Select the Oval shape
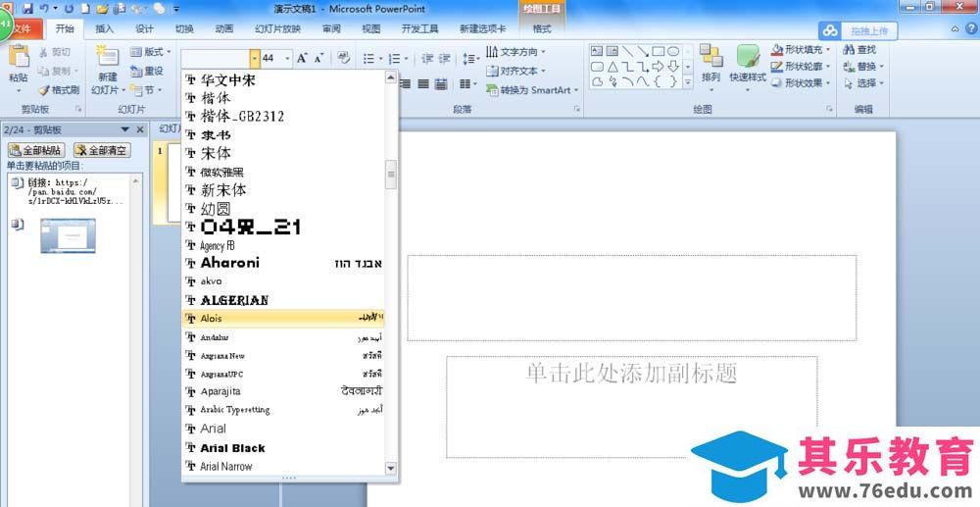This screenshot has width=980, height=507. point(673,51)
